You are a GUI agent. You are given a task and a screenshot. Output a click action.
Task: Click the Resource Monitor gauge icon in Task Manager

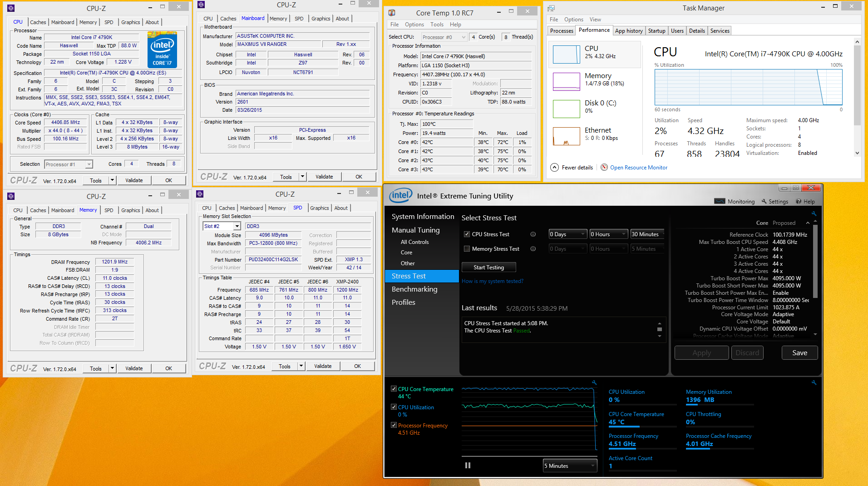604,167
